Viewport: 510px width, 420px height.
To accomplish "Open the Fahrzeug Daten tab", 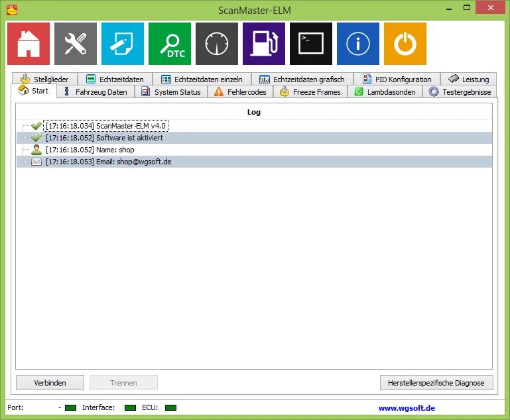I will [96, 92].
